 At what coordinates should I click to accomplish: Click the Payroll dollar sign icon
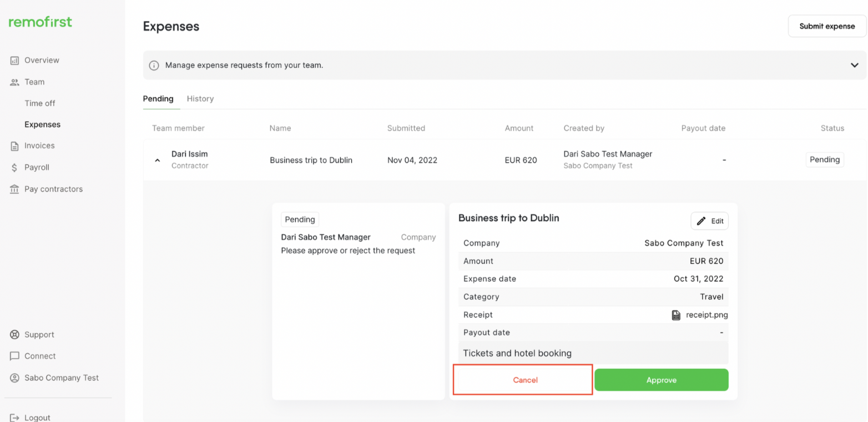coord(15,168)
